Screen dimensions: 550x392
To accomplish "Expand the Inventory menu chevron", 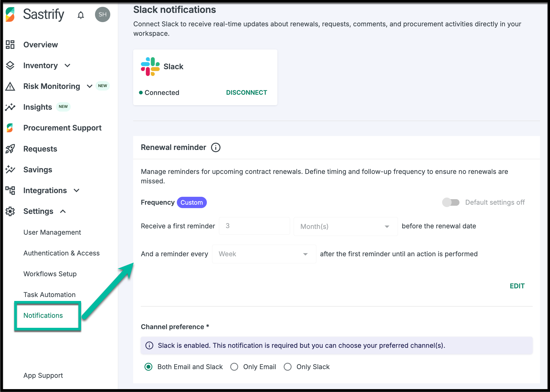I will 68,66.
